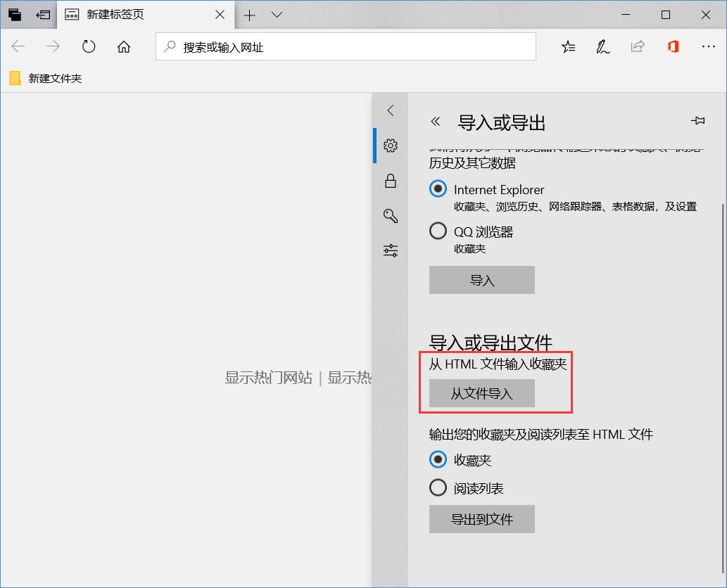Select QQ 浏览器 as import source
This screenshot has height=588, width=727.
click(437, 231)
